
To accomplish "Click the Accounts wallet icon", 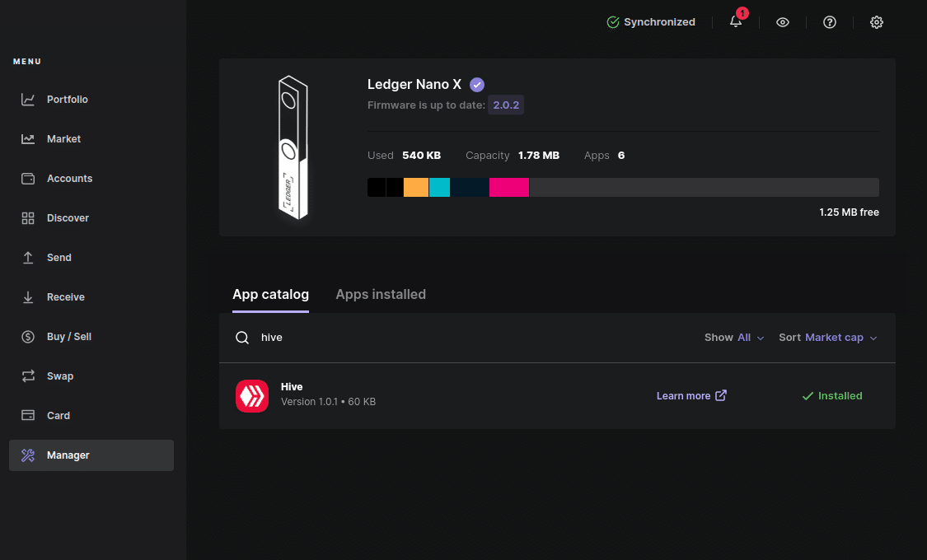I will pyautogui.click(x=28, y=179).
